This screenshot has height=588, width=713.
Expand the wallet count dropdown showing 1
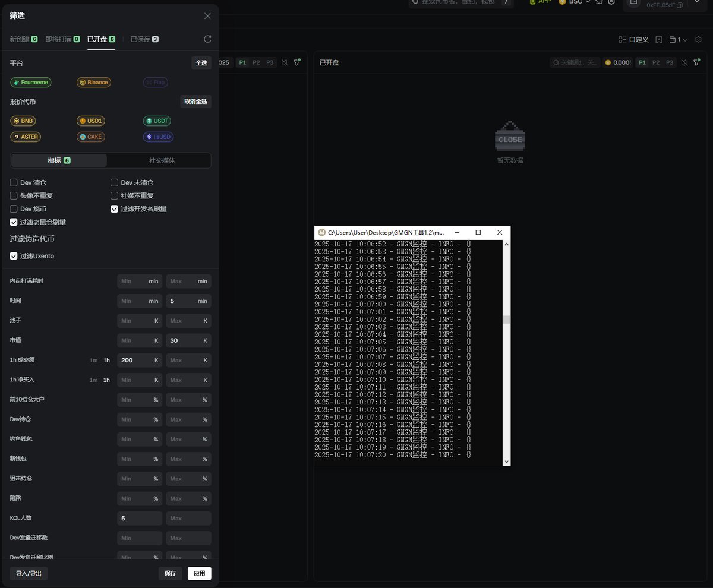click(679, 40)
